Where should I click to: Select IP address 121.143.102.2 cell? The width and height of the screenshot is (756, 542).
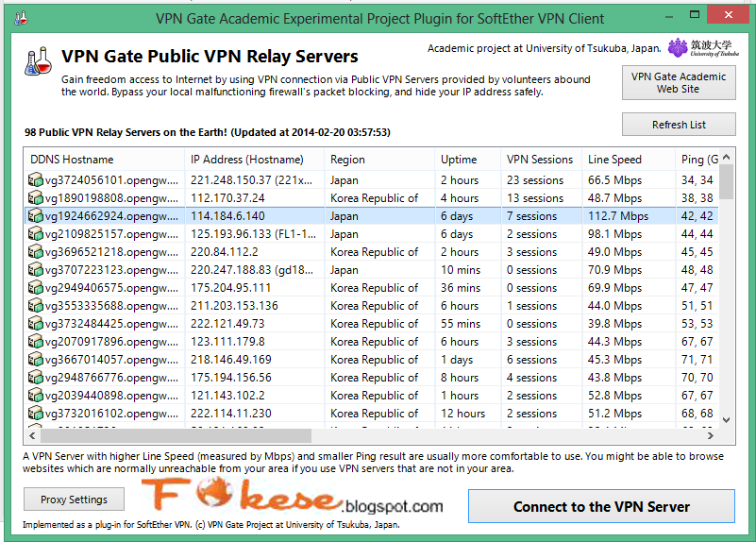point(254,396)
